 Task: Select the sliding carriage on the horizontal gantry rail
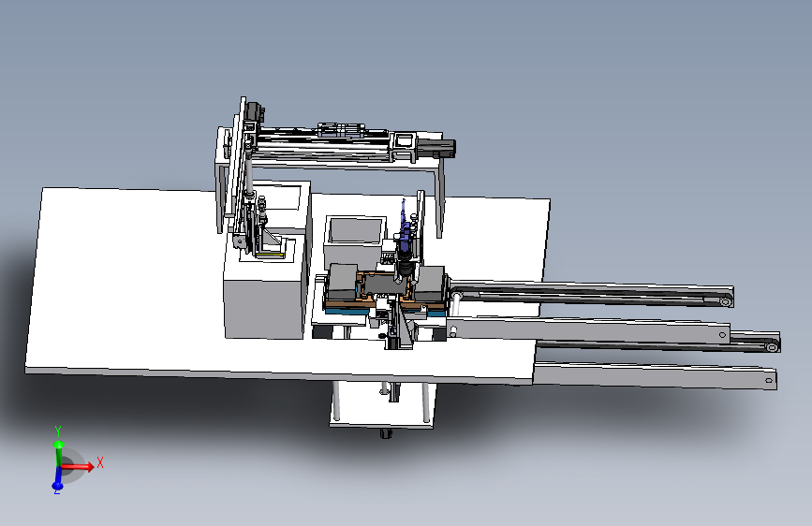(341, 129)
